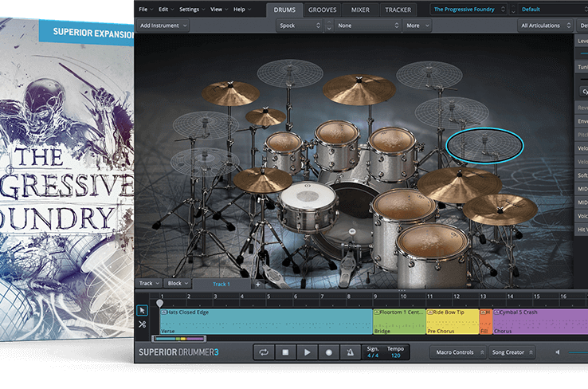Click the cyan-highlighted empty cymbal slot
The image size is (588, 389).
[484, 145]
